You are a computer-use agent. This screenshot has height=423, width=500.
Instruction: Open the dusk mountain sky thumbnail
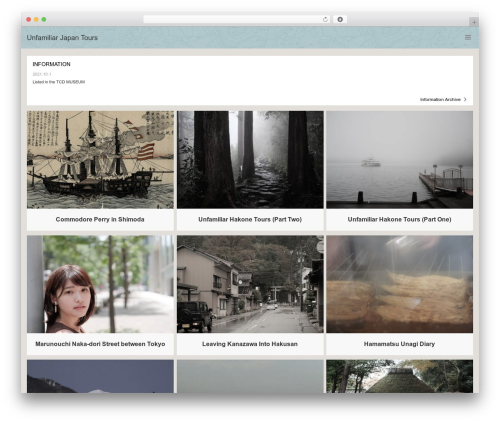click(100, 376)
